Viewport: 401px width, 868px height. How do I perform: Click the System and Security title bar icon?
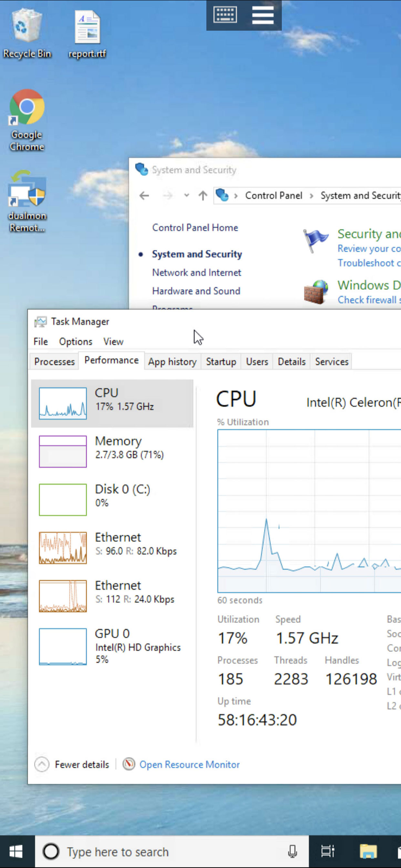point(141,170)
